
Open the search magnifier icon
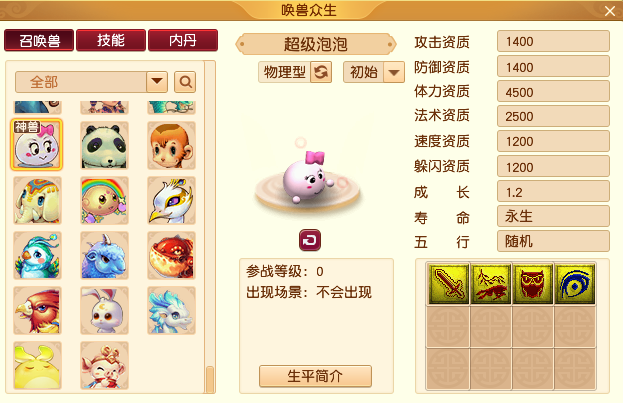(185, 82)
